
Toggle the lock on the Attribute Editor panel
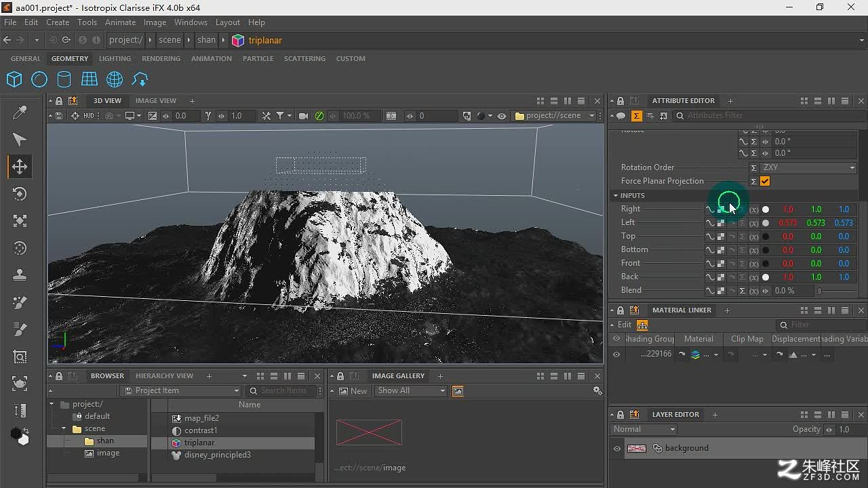620,101
